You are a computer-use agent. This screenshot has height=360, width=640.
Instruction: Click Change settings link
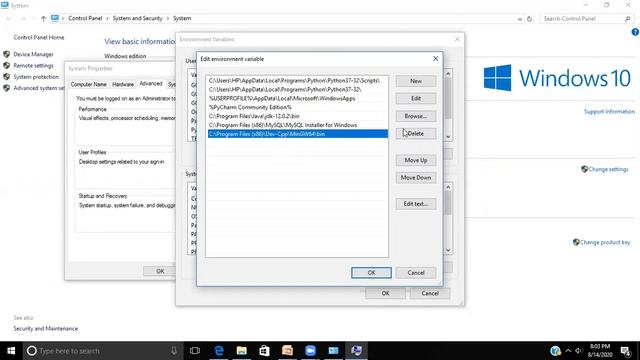[608, 169]
